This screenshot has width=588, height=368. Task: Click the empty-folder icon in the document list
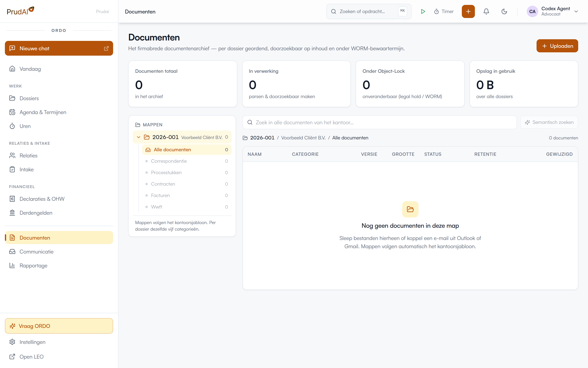410,209
